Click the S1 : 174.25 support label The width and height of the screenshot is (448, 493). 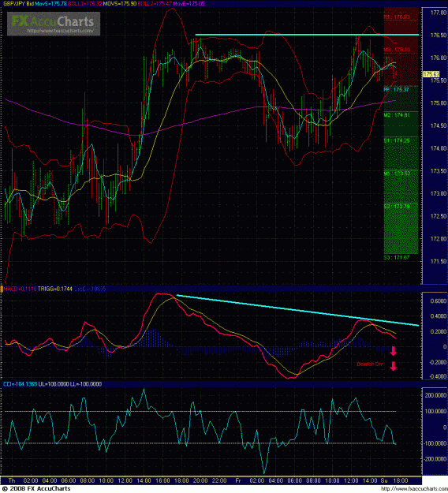397,140
